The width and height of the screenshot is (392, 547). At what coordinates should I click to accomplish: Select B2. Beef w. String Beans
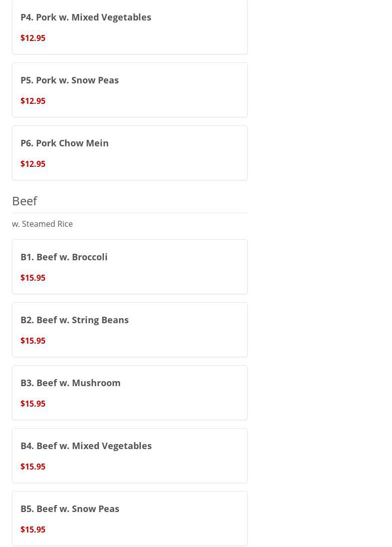(74, 320)
